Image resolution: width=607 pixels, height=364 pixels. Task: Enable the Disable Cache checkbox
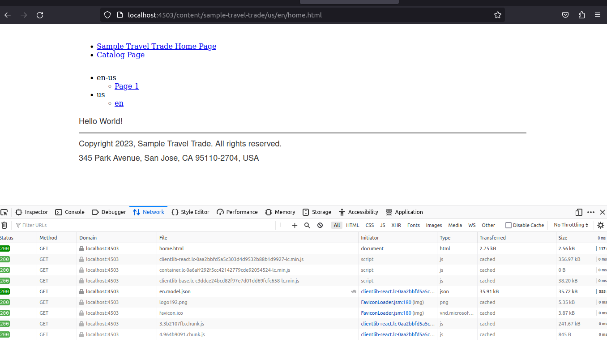pos(509,225)
